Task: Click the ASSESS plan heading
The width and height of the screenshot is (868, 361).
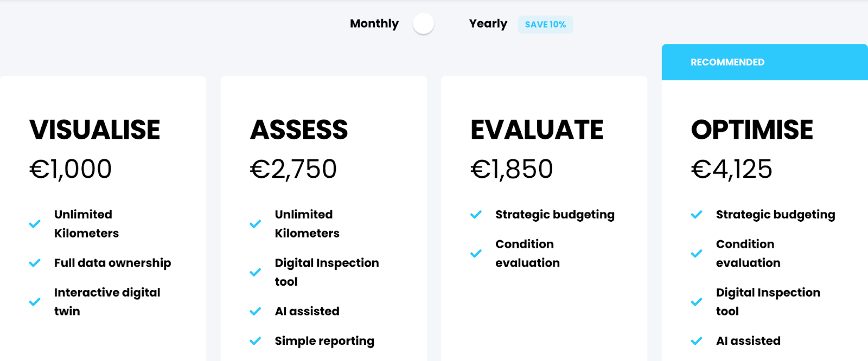Action: (299, 130)
